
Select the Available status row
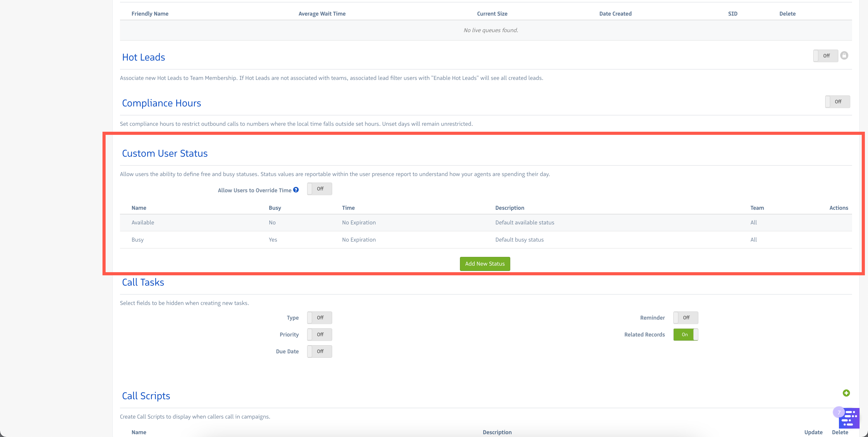click(142, 223)
